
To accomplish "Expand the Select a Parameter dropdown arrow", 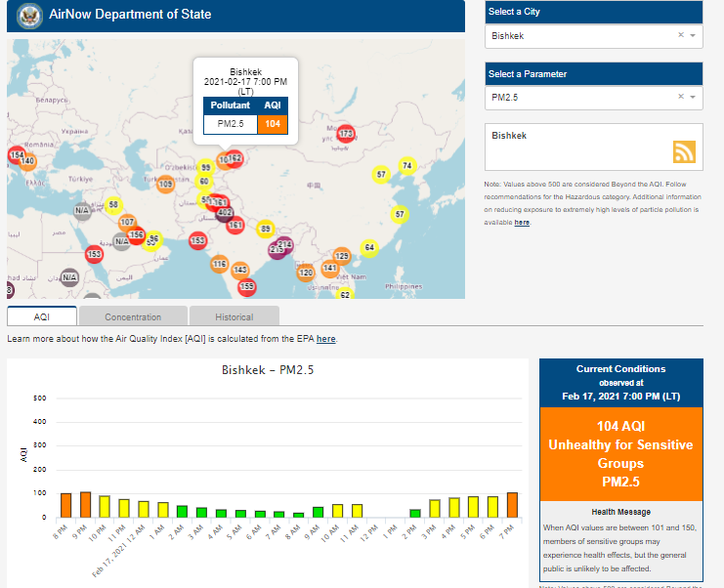I will coord(693,98).
